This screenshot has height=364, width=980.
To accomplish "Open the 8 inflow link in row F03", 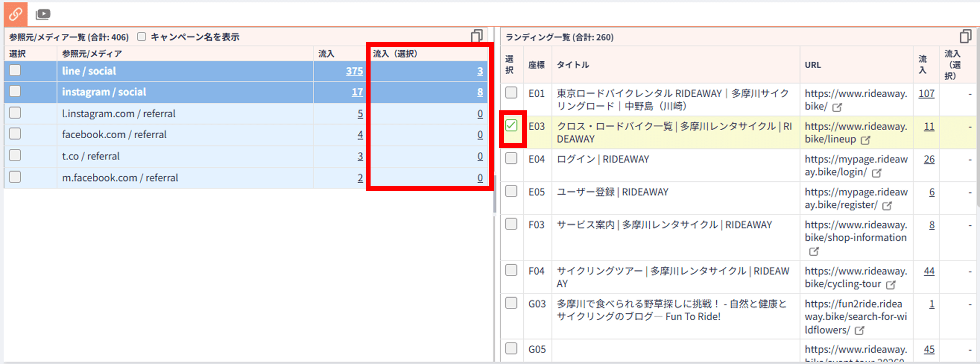I will 932,225.
